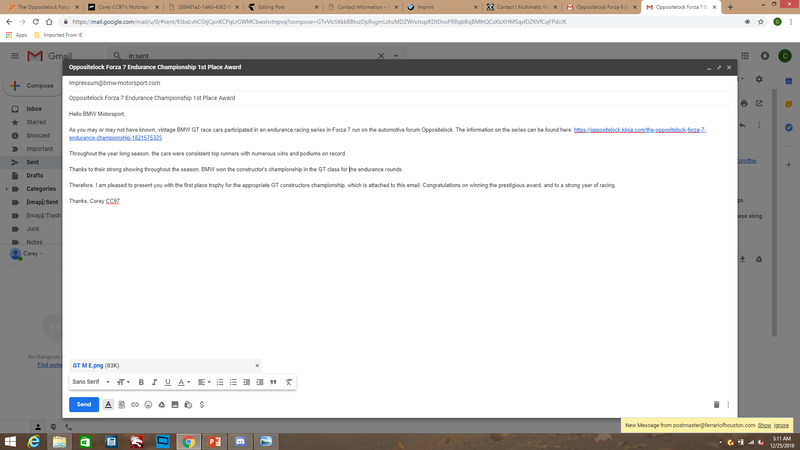800x450 pixels.
Task: Attach files using paperclip icon
Action: (x=121, y=405)
